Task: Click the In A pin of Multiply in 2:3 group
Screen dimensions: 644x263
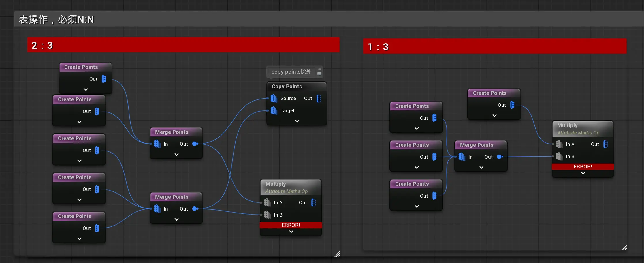Action: click(x=267, y=203)
